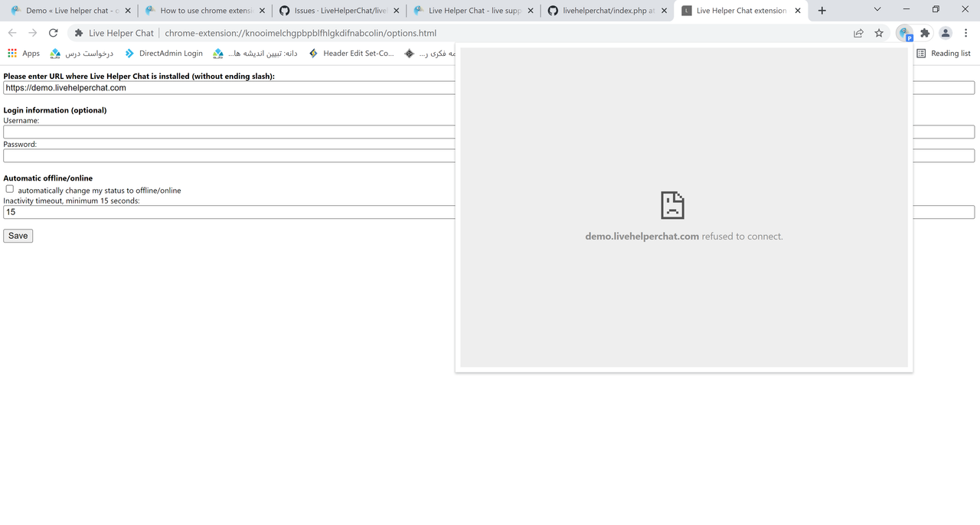Open the Apps grid shortcut
This screenshot has width=980, height=525.
pos(23,54)
